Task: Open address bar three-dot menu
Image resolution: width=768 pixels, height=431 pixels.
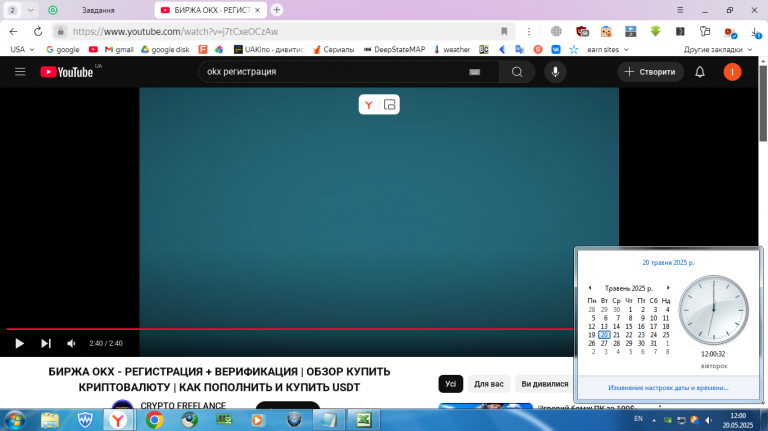Action: coord(529,31)
